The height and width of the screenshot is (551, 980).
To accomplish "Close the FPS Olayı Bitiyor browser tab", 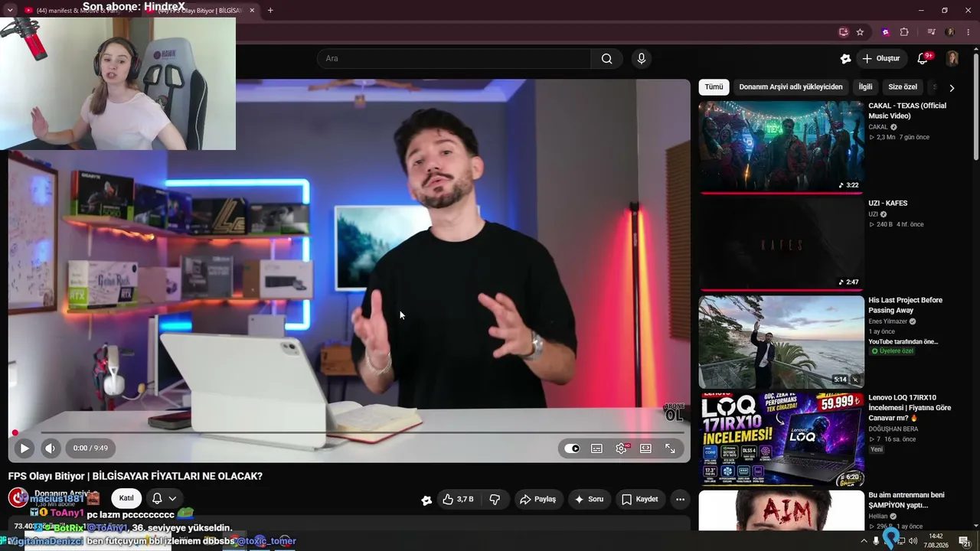I will pos(251,10).
